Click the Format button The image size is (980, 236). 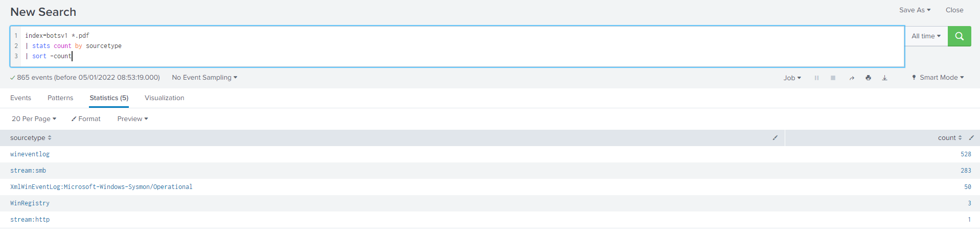point(86,119)
